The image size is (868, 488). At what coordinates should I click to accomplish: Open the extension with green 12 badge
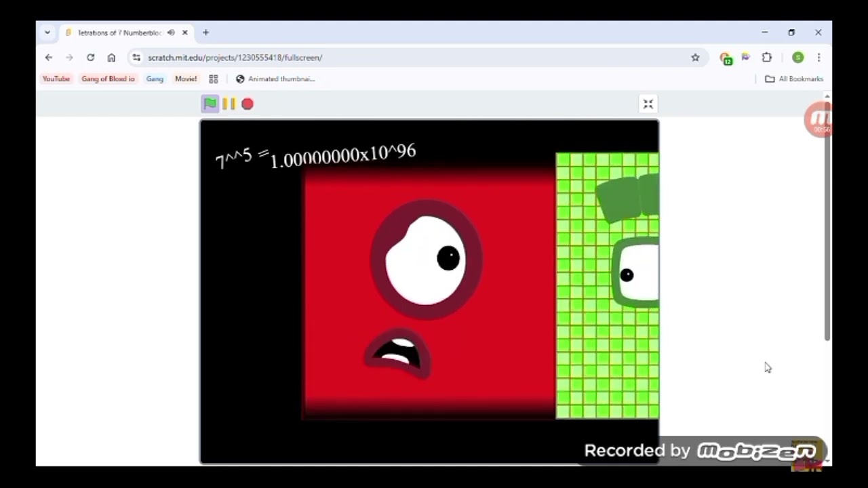tap(726, 58)
